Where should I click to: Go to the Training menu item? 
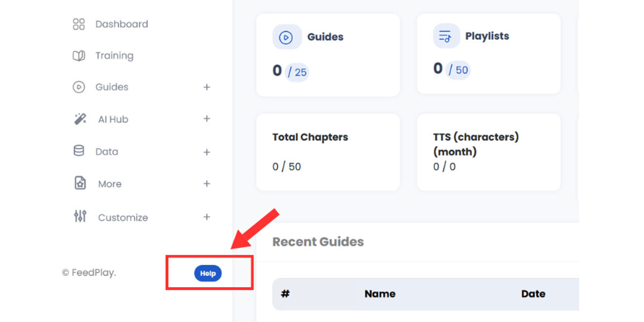[114, 56]
